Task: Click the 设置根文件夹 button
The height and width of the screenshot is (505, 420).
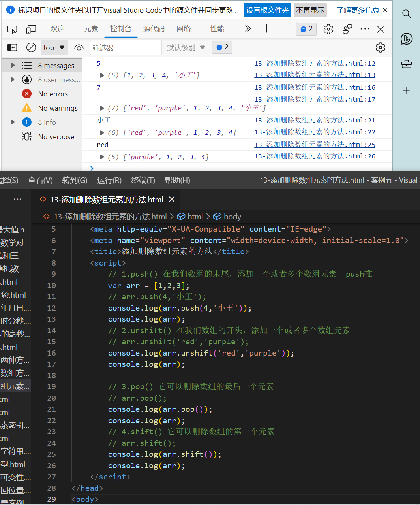Action: [268, 10]
